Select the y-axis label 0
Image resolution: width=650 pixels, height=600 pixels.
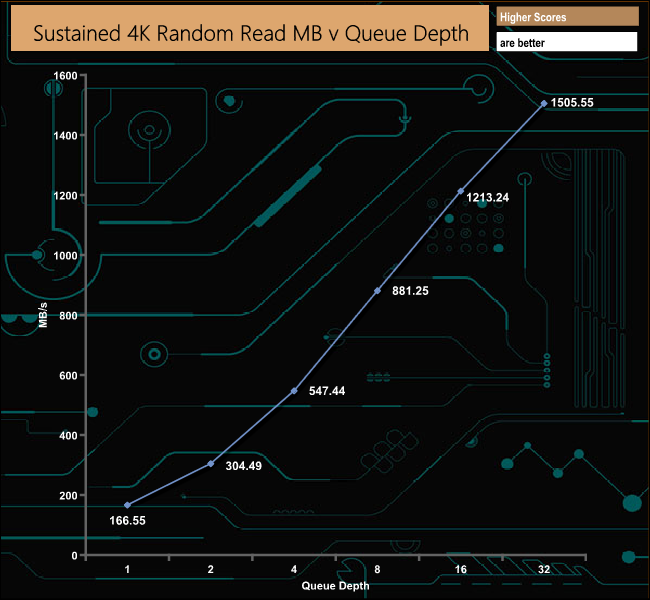coord(75,556)
